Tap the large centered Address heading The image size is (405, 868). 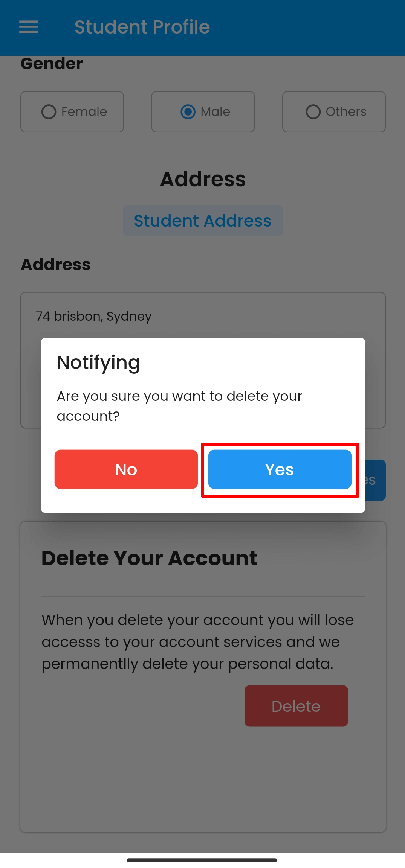click(203, 179)
